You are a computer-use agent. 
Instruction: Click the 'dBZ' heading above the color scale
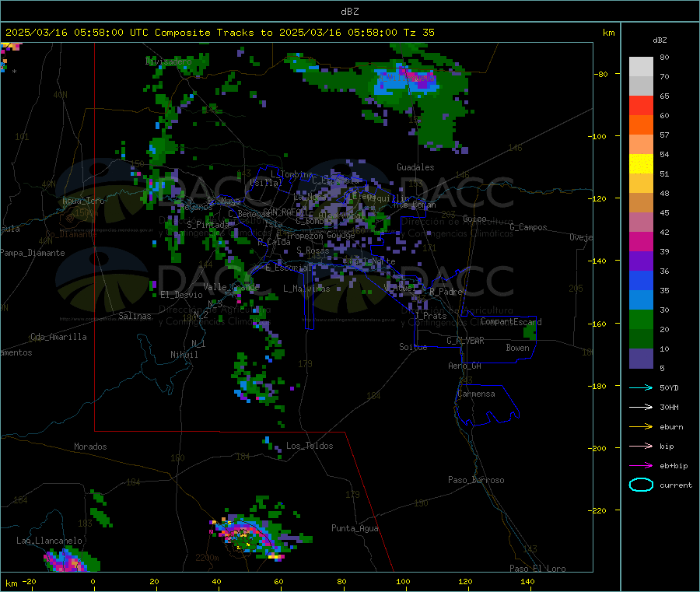(660, 40)
